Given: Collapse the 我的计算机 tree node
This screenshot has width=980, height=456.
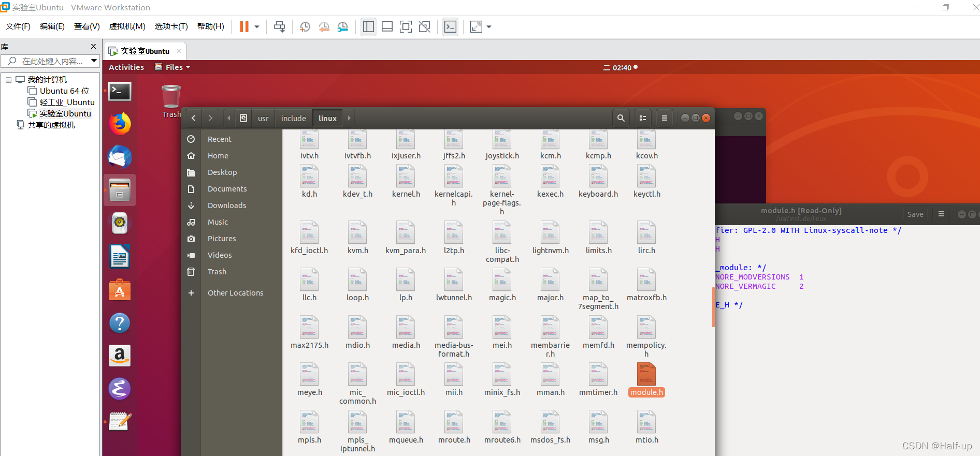Looking at the screenshot, I should coord(8,80).
